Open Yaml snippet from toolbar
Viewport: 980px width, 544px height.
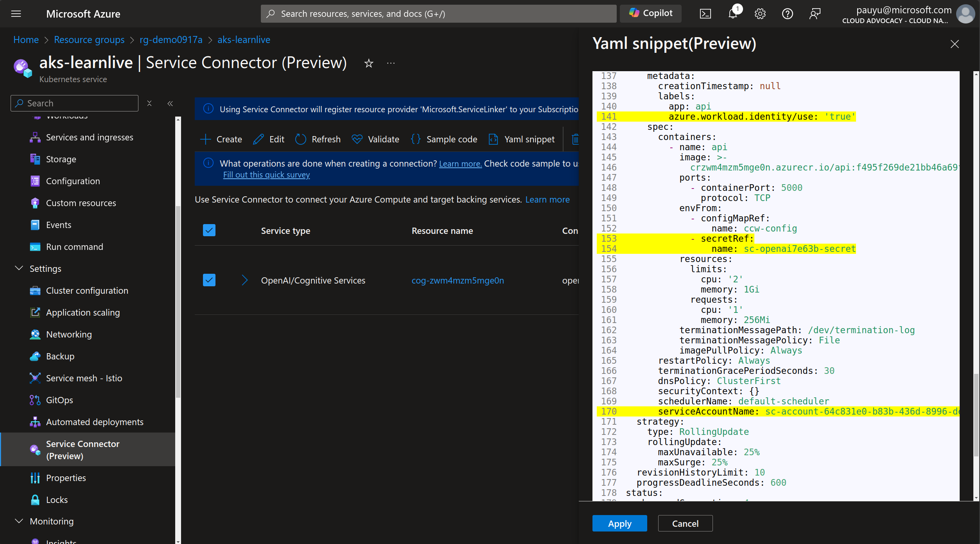(522, 139)
